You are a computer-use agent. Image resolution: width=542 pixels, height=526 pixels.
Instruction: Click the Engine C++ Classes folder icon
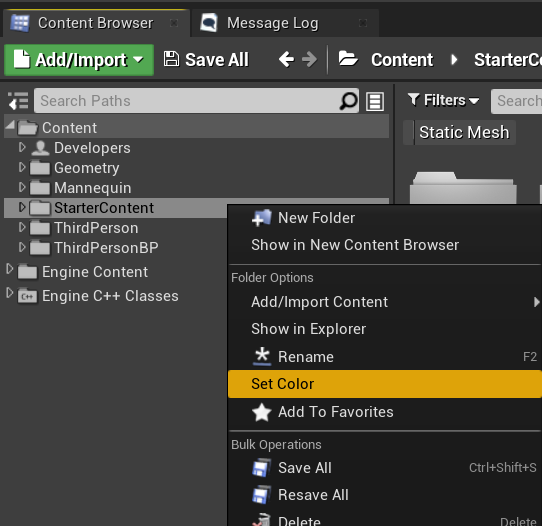tap(27, 296)
